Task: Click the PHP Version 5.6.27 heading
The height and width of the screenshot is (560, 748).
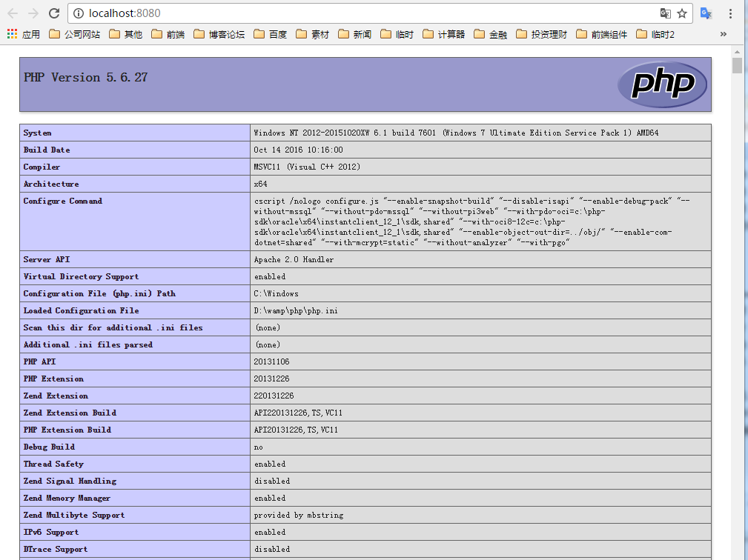Action: pyautogui.click(x=86, y=77)
